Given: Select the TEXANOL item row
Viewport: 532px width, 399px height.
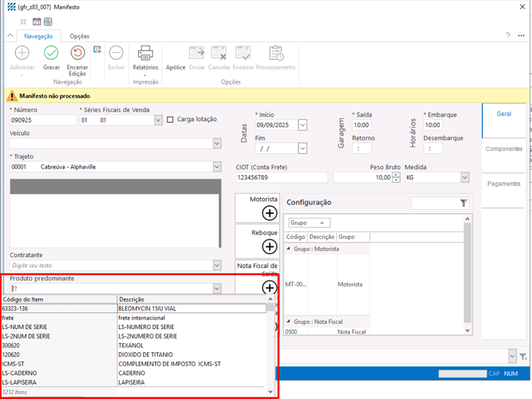Looking at the screenshot, I should coord(131,346).
